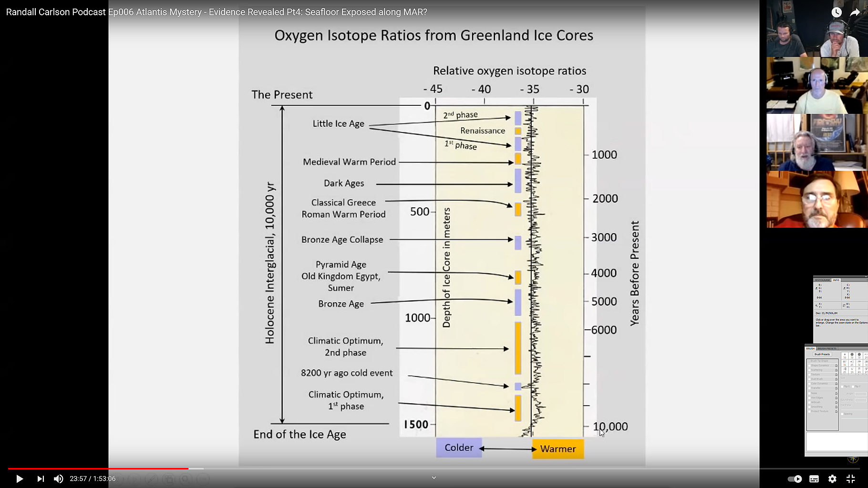Image resolution: width=868 pixels, height=488 pixels.
Task: Select the Info panel tab
Action: point(836,280)
